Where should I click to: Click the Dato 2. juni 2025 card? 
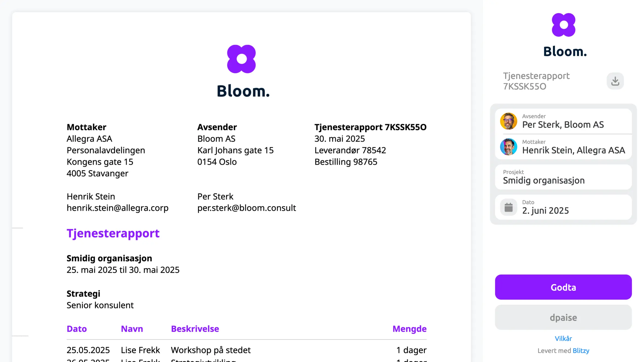click(x=563, y=207)
